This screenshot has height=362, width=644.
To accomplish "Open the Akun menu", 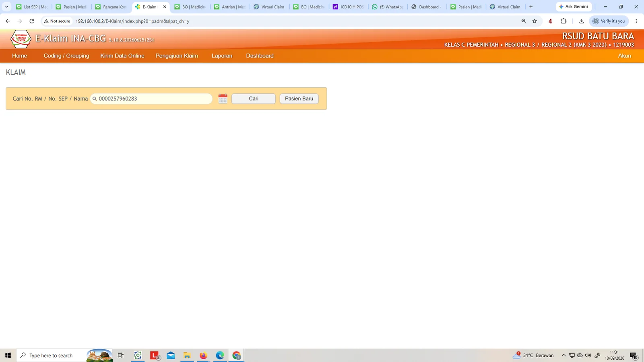I will (x=624, y=56).
